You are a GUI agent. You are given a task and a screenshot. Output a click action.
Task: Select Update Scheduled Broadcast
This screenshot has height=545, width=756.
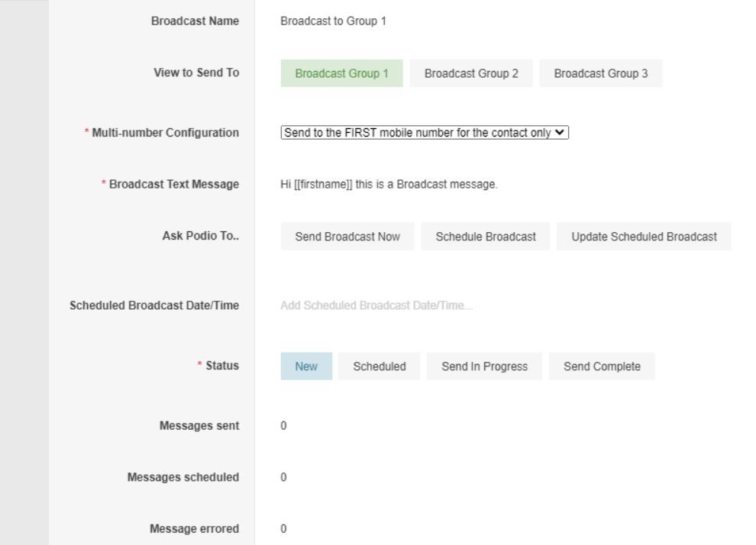(x=643, y=237)
